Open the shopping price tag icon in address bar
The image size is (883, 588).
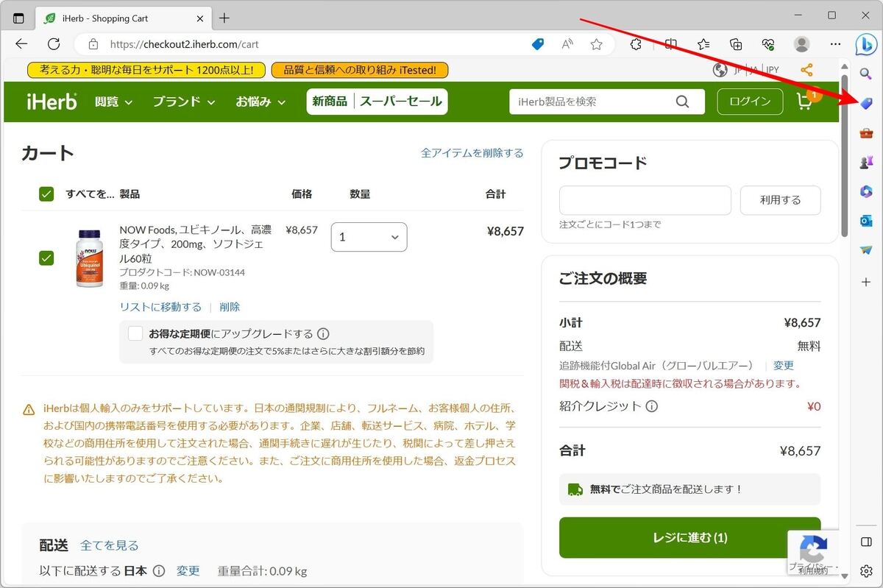[x=538, y=44]
